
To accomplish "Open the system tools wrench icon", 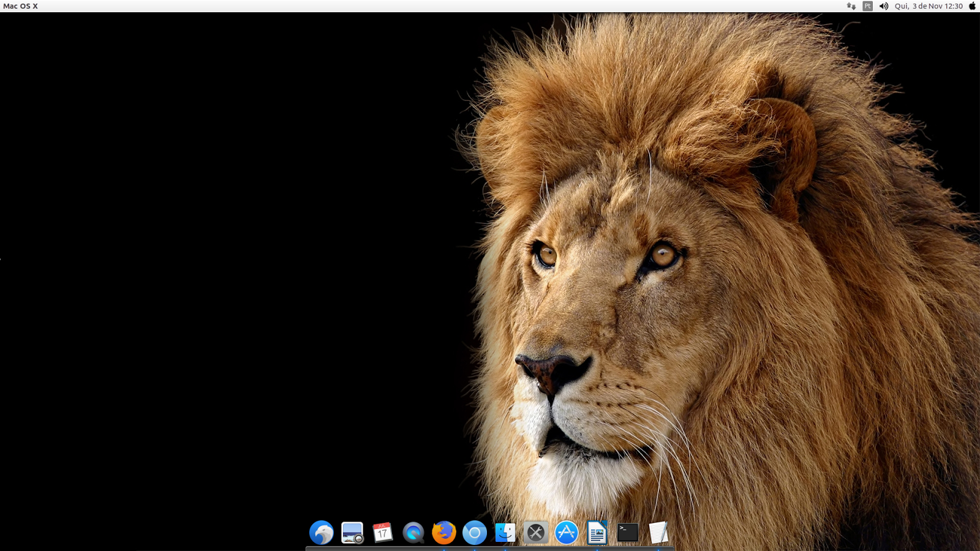I will (x=536, y=533).
